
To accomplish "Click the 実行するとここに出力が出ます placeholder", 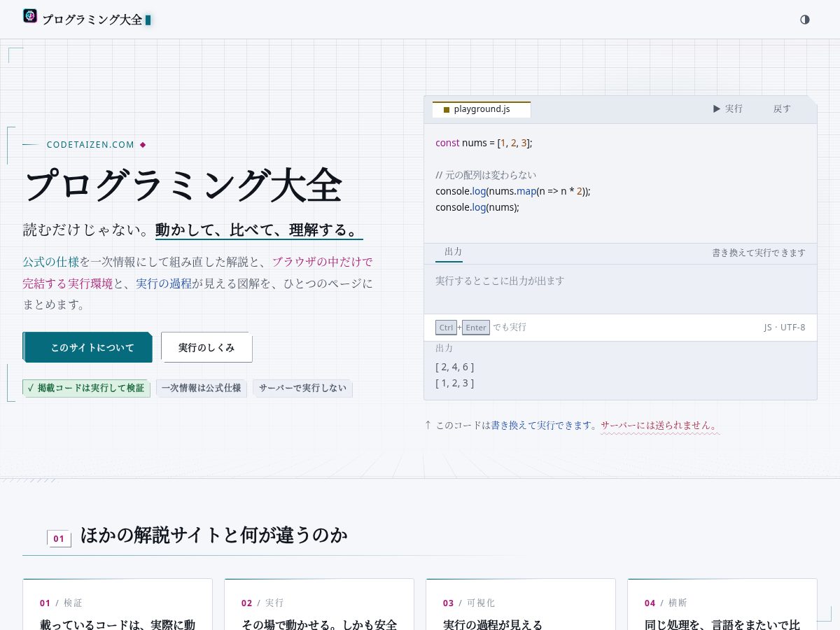I will [x=500, y=281].
